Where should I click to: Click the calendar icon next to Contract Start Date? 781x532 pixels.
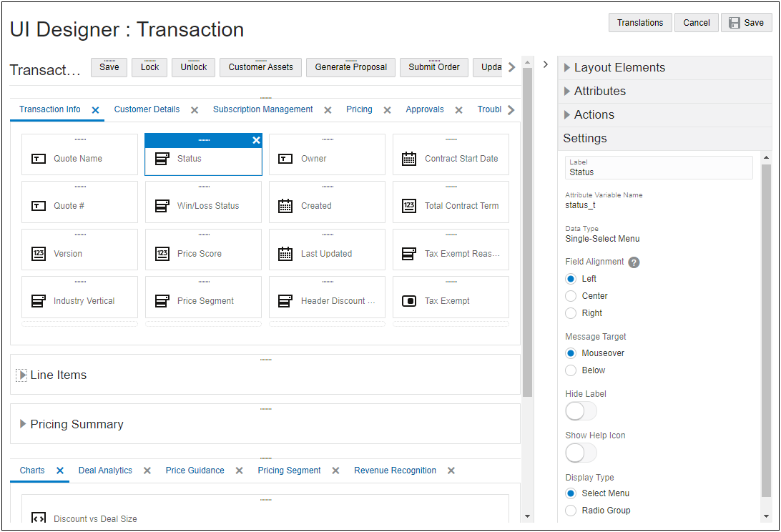pos(409,159)
